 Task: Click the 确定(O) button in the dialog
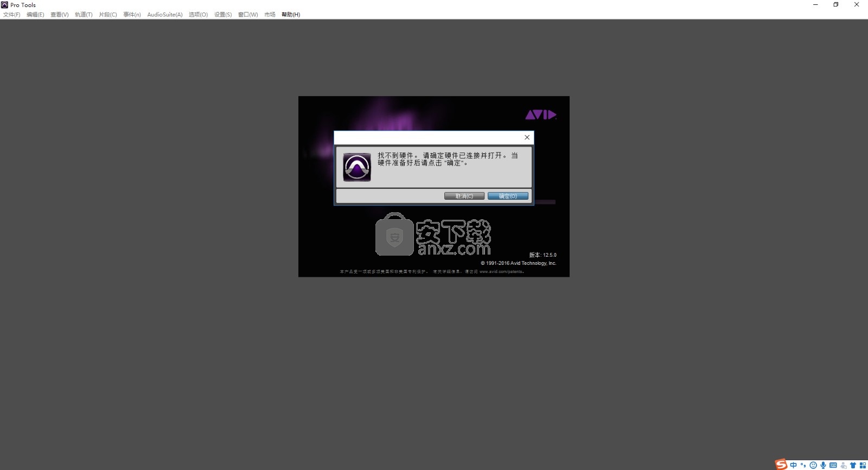point(508,196)
